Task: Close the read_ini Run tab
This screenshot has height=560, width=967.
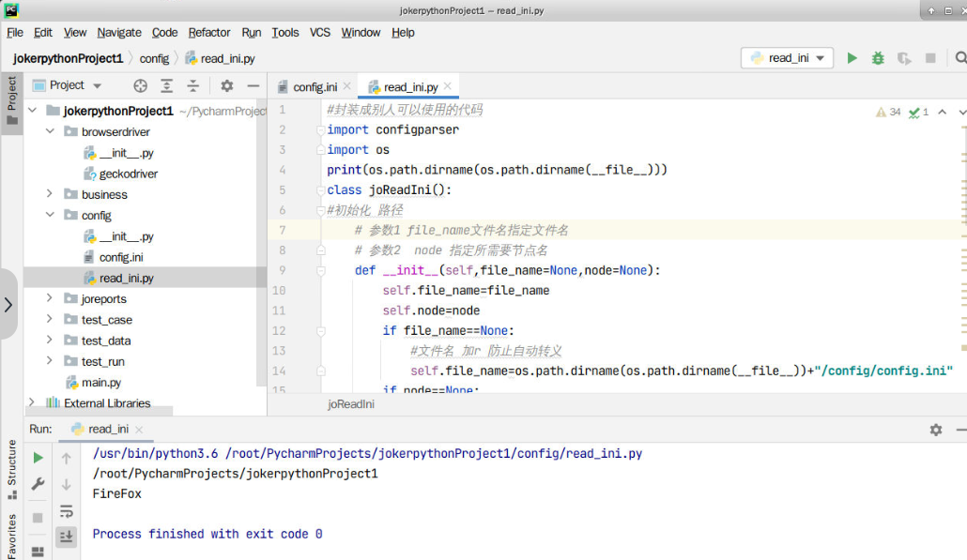Action: pos(139,430)
